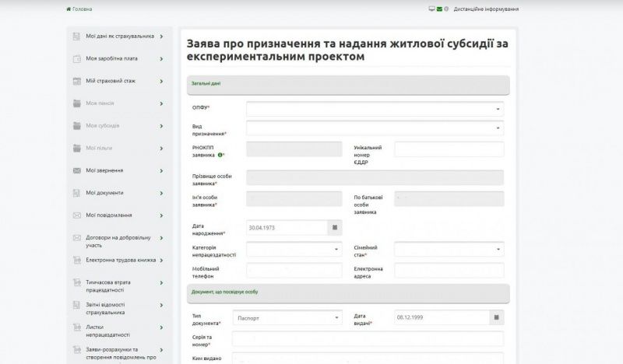
Task: Open the Категорія непрацездатності dropdown
Action: [x=294, y=250]
